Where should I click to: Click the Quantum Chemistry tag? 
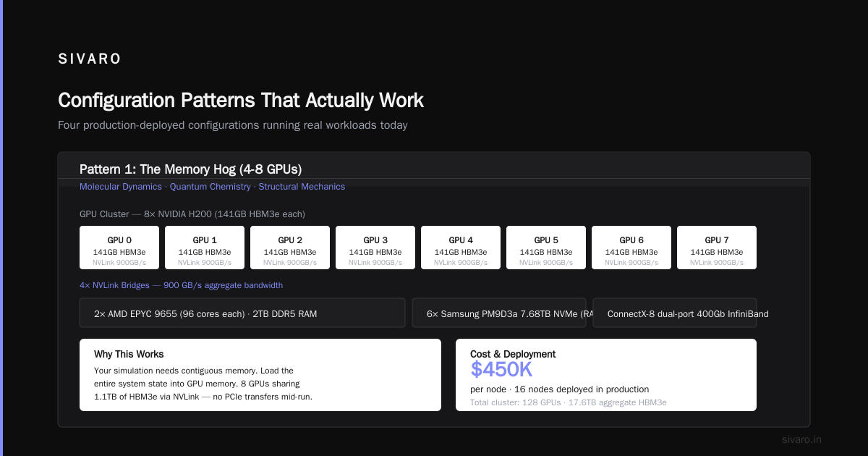(x=210, y=187)
